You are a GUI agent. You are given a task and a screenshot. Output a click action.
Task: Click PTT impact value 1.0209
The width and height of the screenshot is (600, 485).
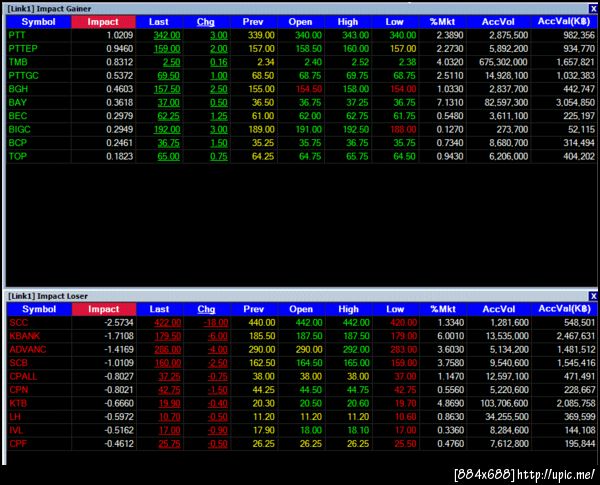120,35
